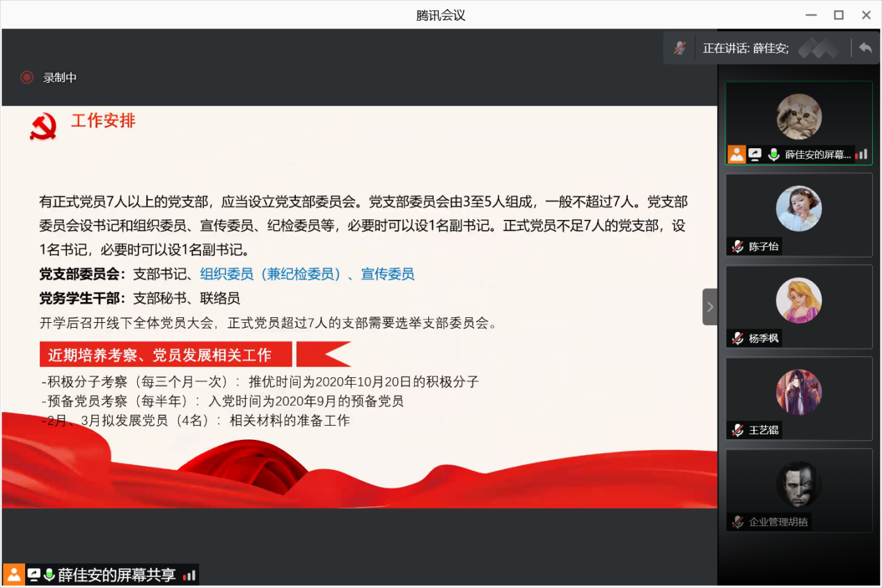The height and width of the screenshot is (588, 882).
Task: Click 录制中 recording status label
Action: [60, 77]
